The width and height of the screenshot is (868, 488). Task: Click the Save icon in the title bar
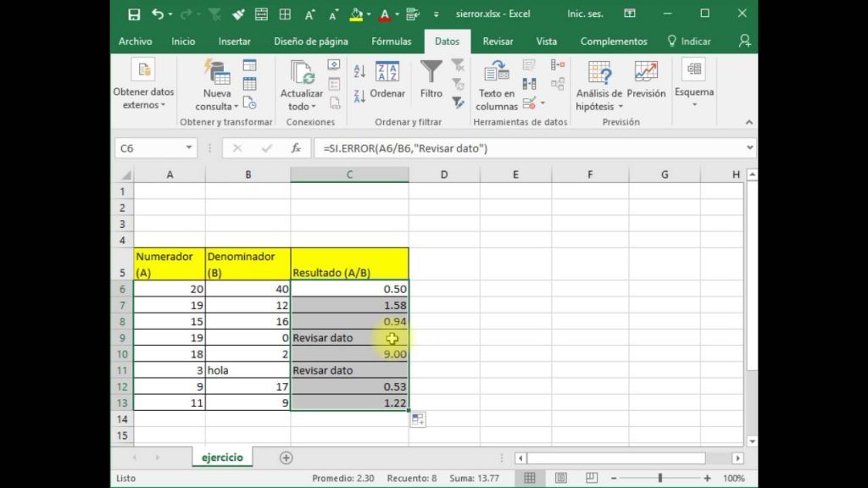(x=134, y=14)
